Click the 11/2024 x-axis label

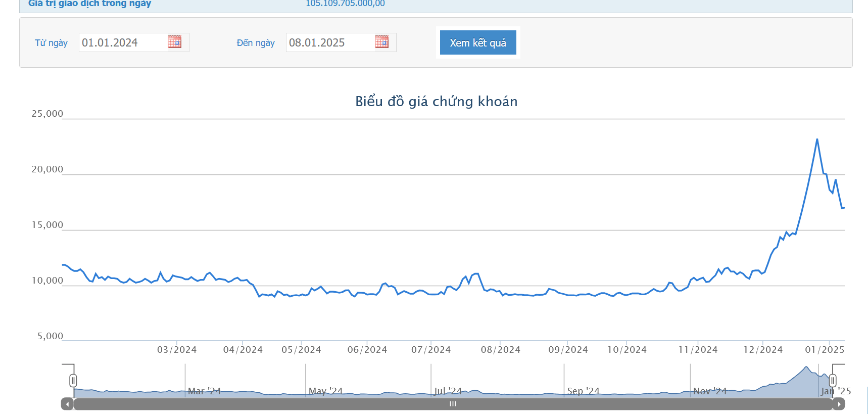pyautogui.click(x=698, y=350)
